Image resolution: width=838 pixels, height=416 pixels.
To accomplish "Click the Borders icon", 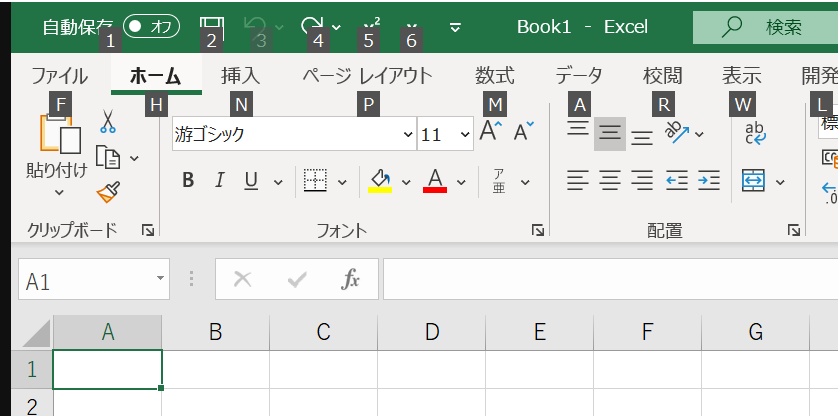I will click(315, 181).
